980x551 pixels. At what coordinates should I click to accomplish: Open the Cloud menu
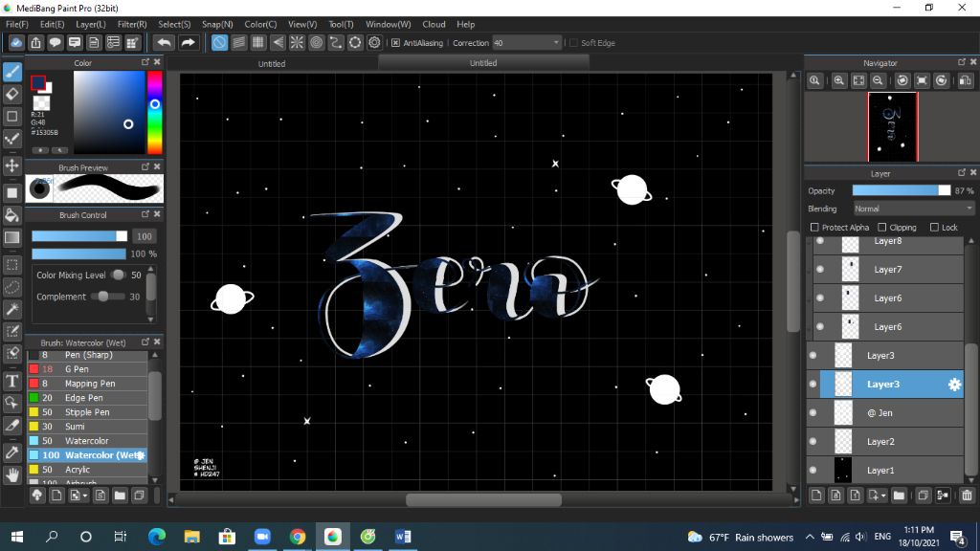[x=434, y=24]
